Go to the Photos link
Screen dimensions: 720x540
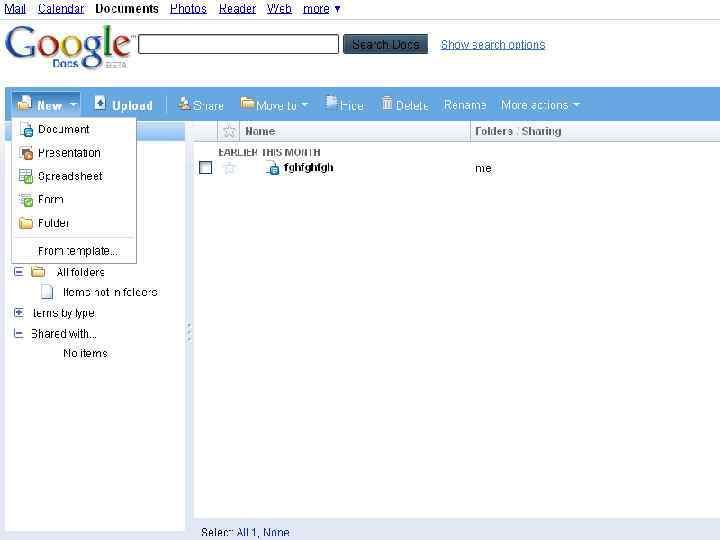coord(188,8)
